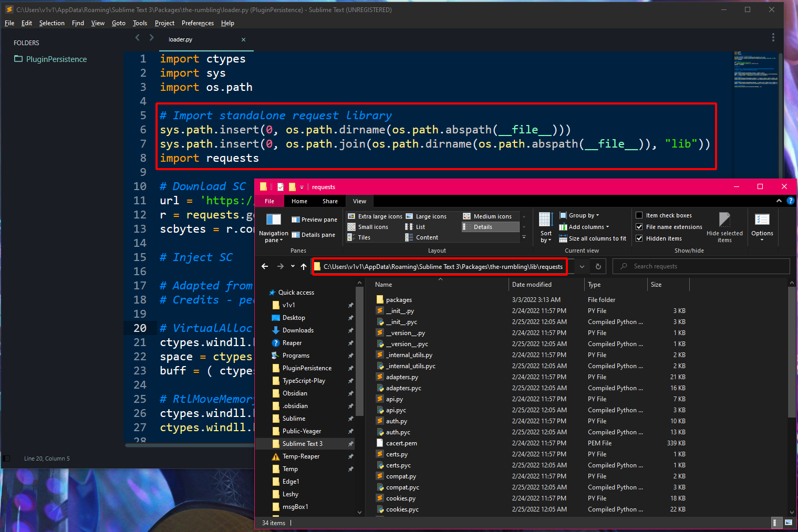Open Sort by dropdown
This screenshot has width=798, height=532.
pyautogui.click(x=546, y=228)
